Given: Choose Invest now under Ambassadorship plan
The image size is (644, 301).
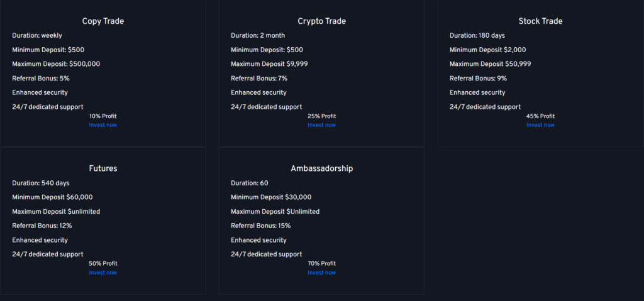Looking at the screenshot, I should click(x=321, y=273).
